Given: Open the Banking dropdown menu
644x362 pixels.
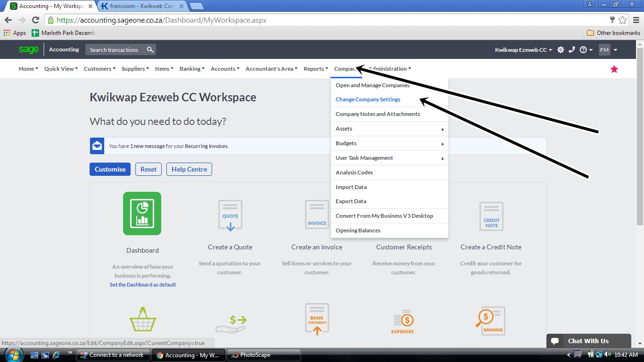Looking at the screenshot, I should coord(192,69).
